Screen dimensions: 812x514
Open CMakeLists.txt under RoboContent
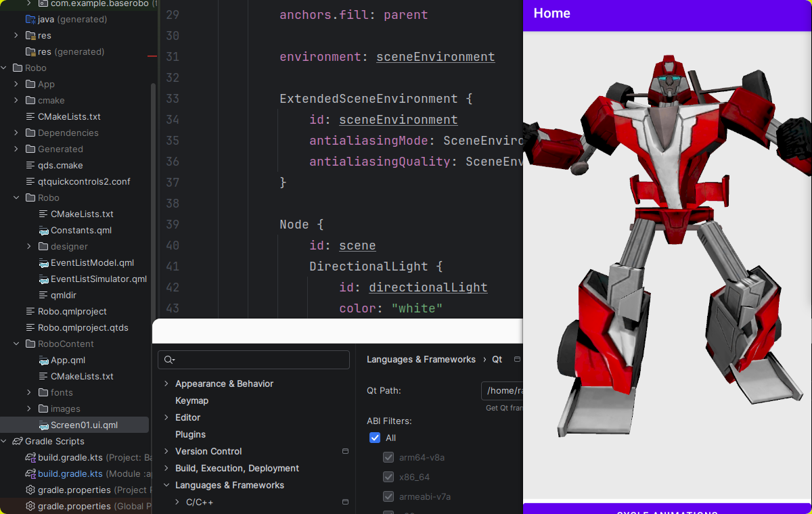tap(82, 376)
